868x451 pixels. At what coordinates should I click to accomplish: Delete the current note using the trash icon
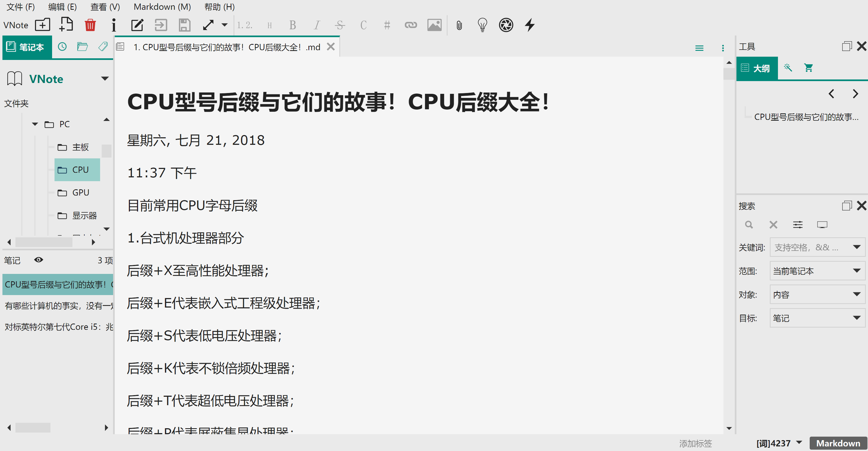click(90, 25)
